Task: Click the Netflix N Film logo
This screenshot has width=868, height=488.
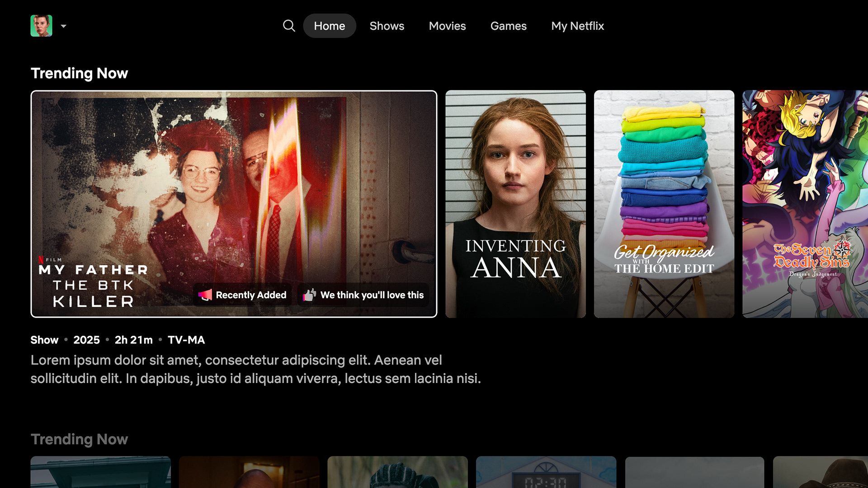Action: [50, 259]
